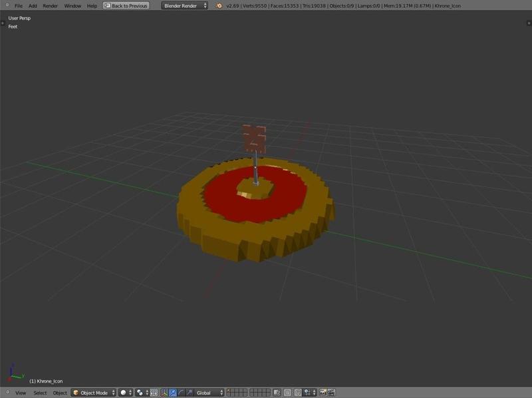The height and width of the screenshot is (398, 532).
Task: Click the 3D view editor type icon
Action: point(8,393)
